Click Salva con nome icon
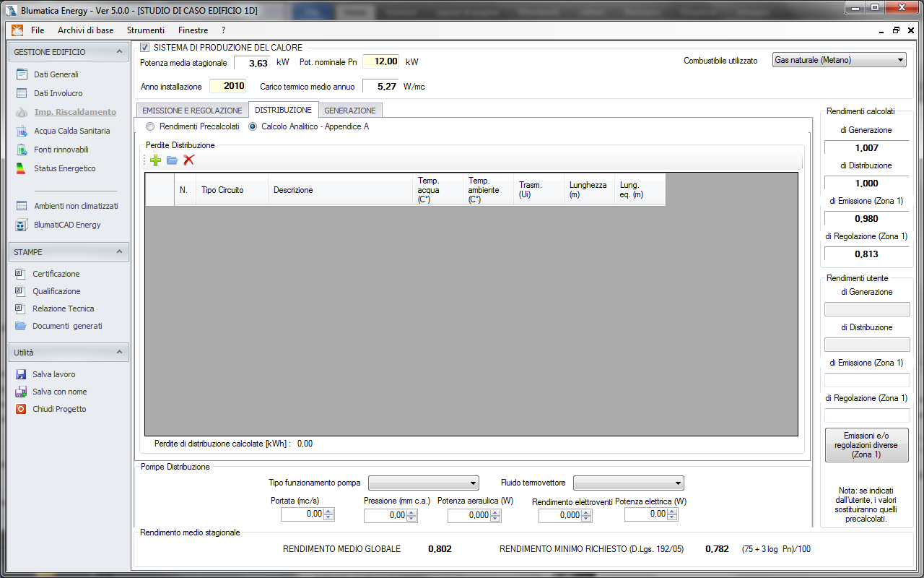This screenshot has width=924, height=578. point(21,392)
